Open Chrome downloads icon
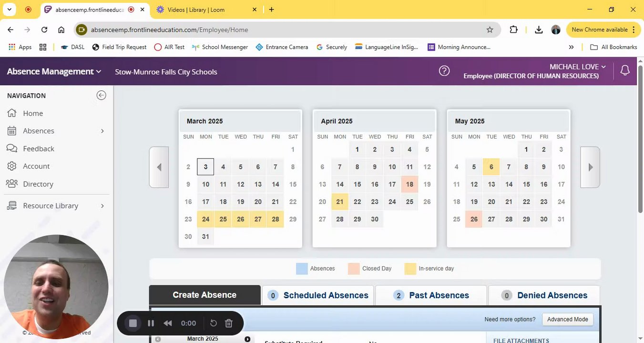Image resolution: width=644 pixels, height=343 pixels. click(x=539, y=30)
